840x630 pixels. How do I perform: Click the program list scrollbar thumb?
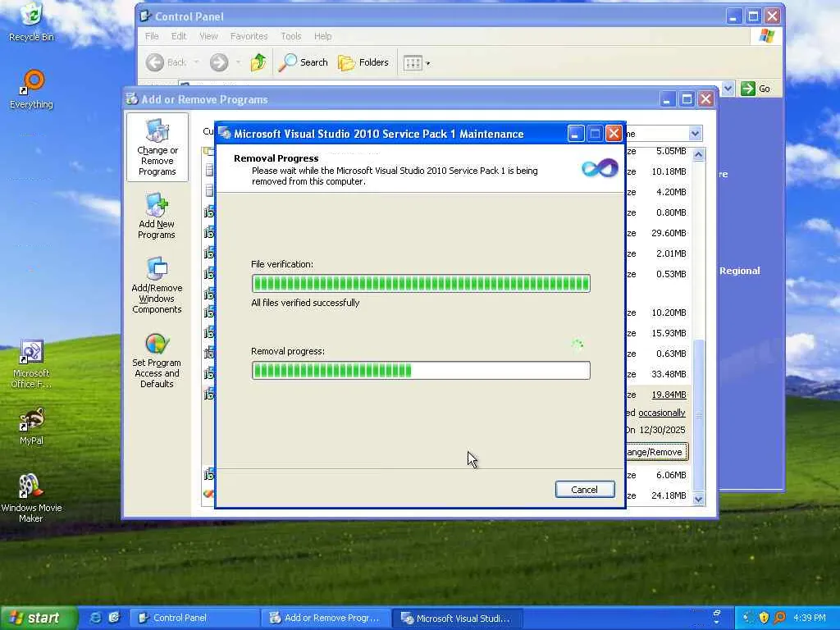(x=698, y=415)
